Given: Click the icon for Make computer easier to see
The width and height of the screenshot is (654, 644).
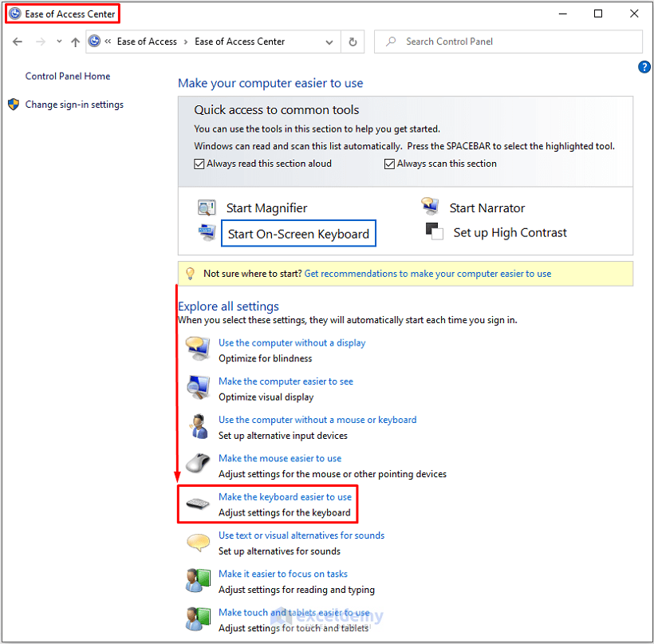Looking at the screenshot, I should coord(198,387).
